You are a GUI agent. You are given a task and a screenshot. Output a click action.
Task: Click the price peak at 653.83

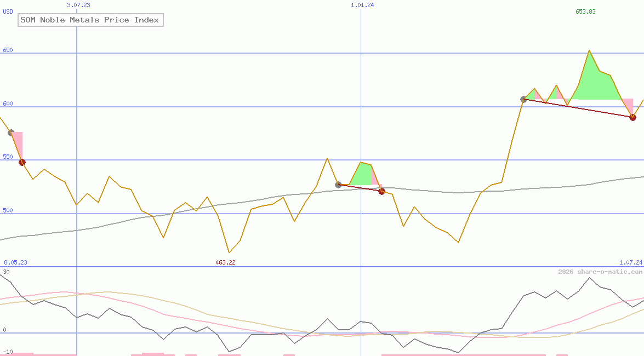[x=589, y=50]
